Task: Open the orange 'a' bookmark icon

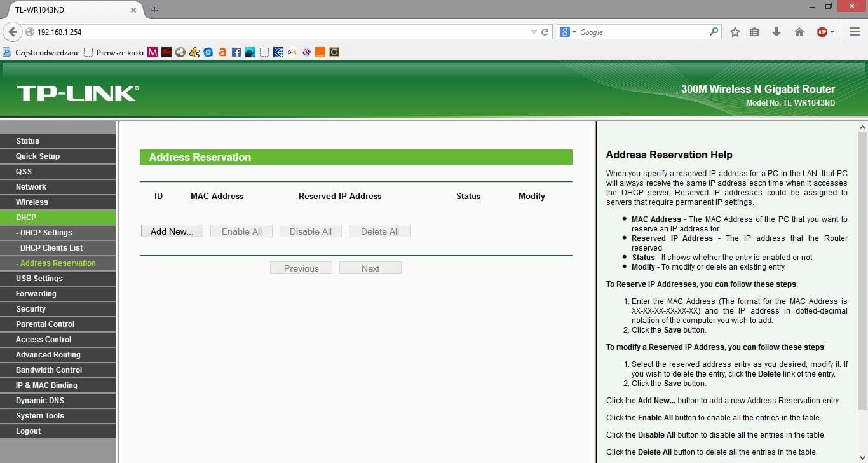Action: [222, 52]
